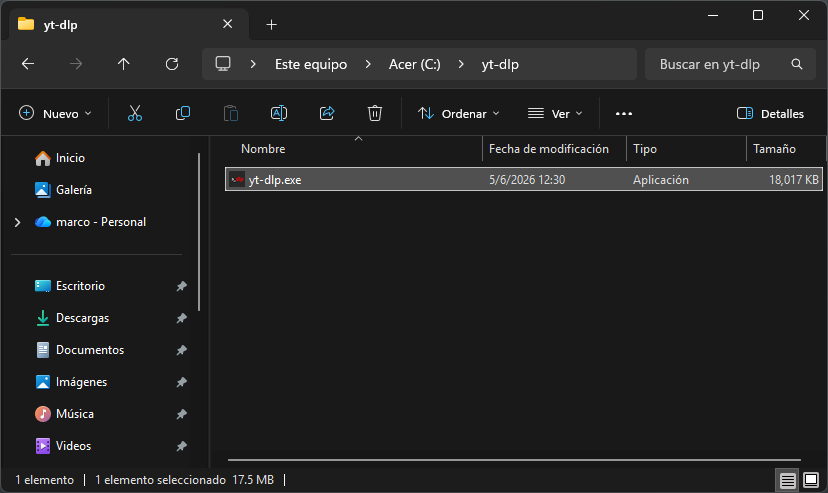Open Videos in the sidebar
828x493 pixels.
pyautogui.click(x=73, y=446)
